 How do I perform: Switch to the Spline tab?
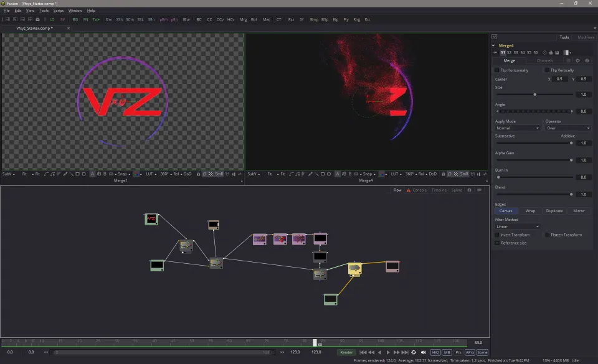(x=457, y=190)
